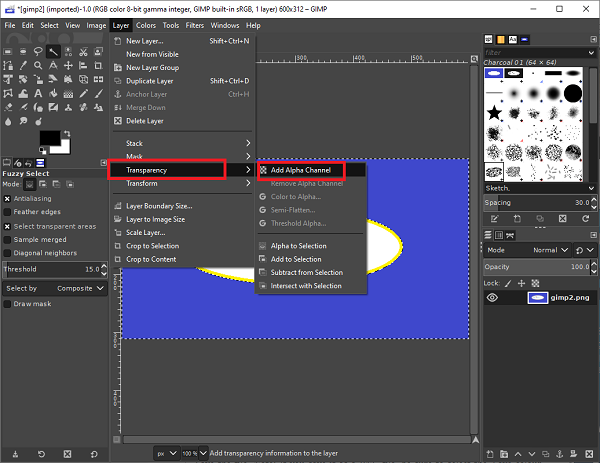
Task: Select the Paintbrush tool
Action: point(98,93)
